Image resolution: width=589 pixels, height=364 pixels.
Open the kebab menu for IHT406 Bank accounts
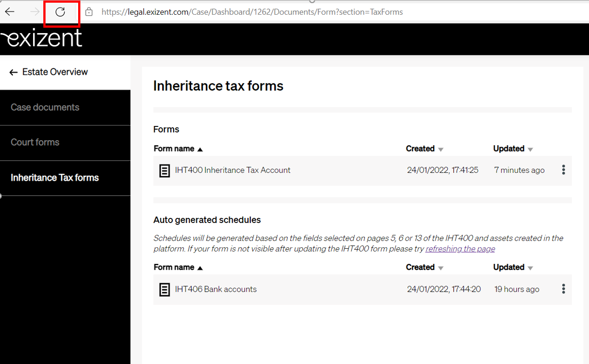click(x=563, y=289)
